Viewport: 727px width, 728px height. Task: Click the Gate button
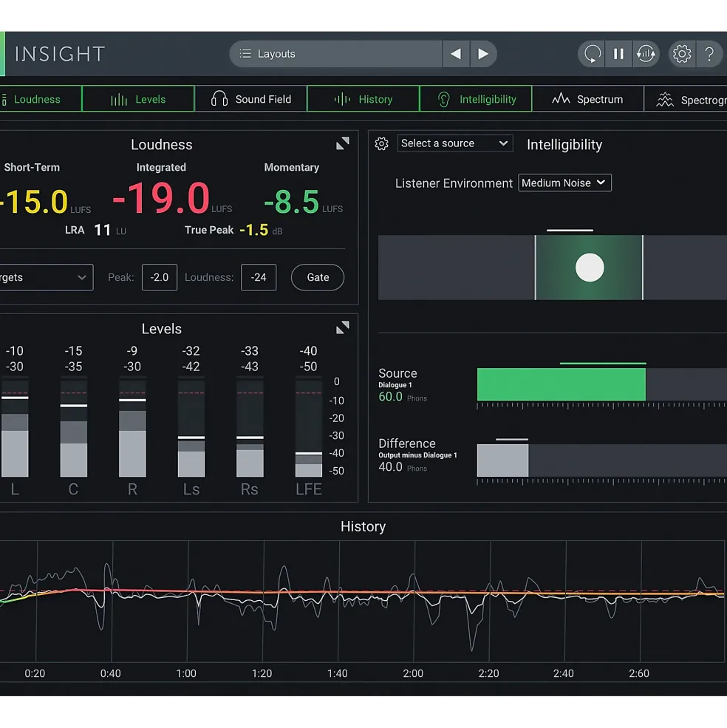tap(318, 277)
